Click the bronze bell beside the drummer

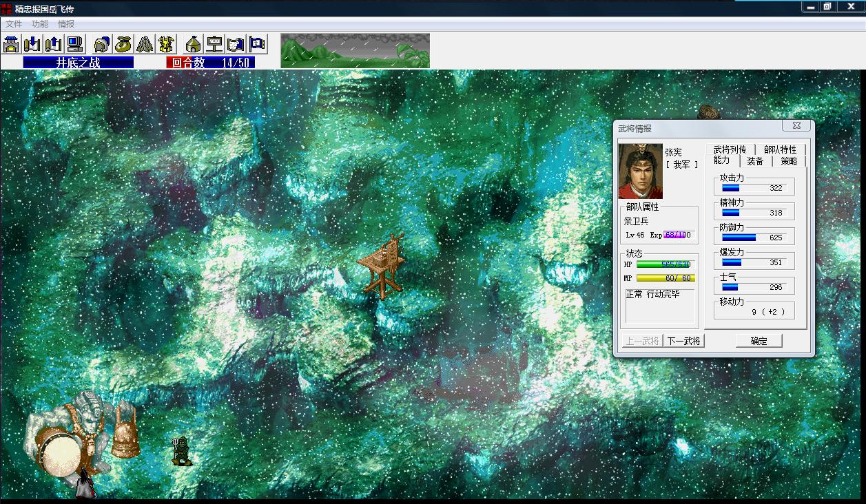pos(125,430)
